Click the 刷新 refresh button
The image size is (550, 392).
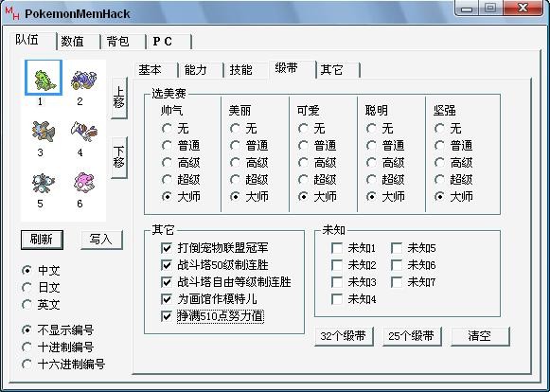42,240
